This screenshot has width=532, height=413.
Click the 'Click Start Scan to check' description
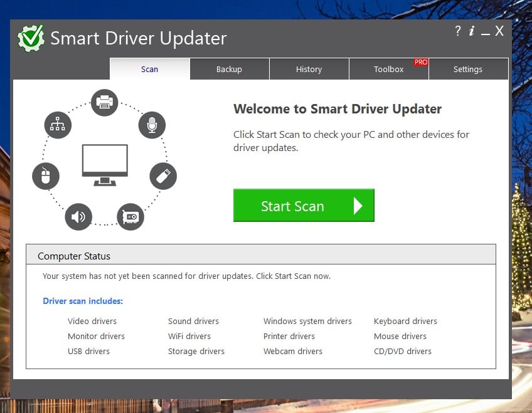coord(351,141)
